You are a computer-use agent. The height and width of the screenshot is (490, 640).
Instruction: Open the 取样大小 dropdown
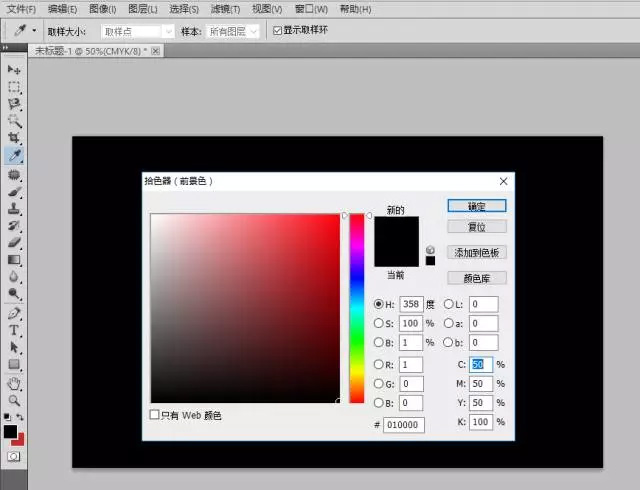136,31
